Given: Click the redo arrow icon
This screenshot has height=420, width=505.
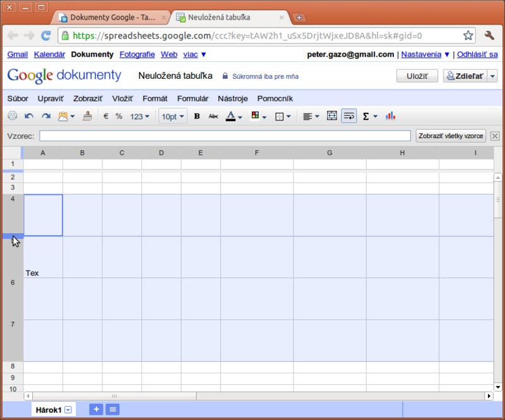Looking at the screenshot, I should (x=46, y=116).
